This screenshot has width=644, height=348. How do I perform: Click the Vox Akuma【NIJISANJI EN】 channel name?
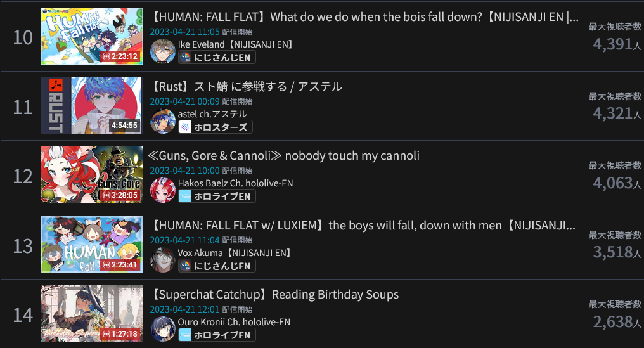tap(234, 253)
